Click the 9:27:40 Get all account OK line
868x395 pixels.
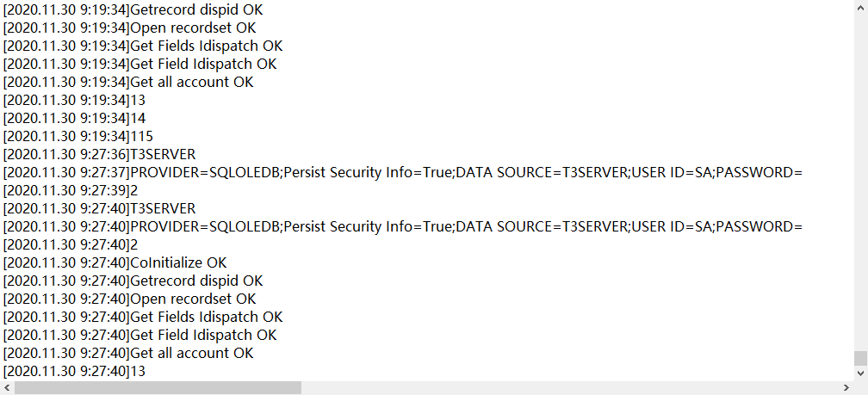127,353
